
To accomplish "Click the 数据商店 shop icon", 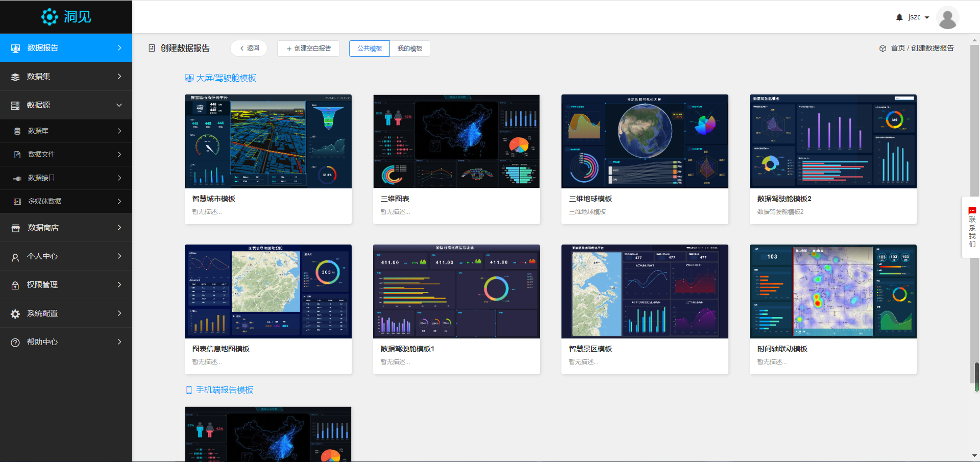I will click(16, 228).
